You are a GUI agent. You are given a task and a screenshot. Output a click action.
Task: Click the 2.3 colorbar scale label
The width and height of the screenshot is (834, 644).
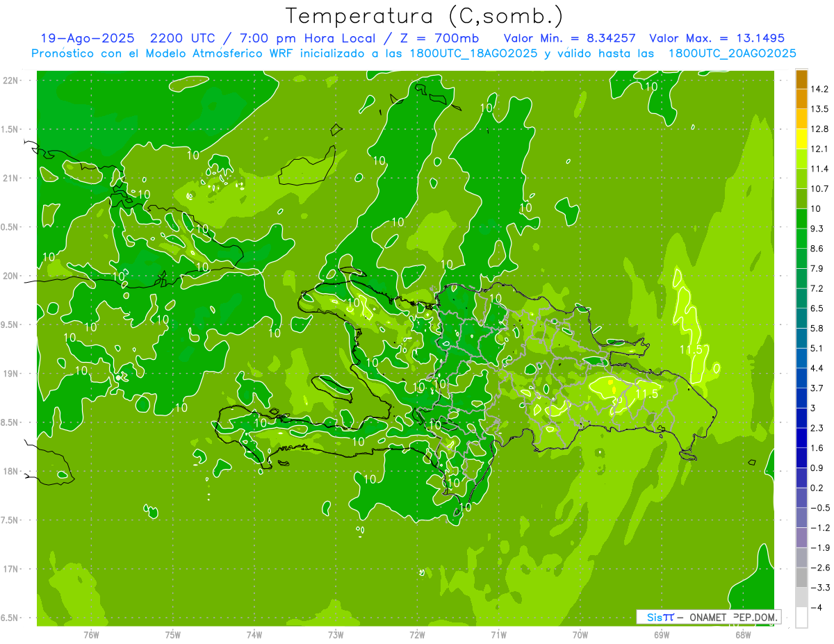pos(817,428)
